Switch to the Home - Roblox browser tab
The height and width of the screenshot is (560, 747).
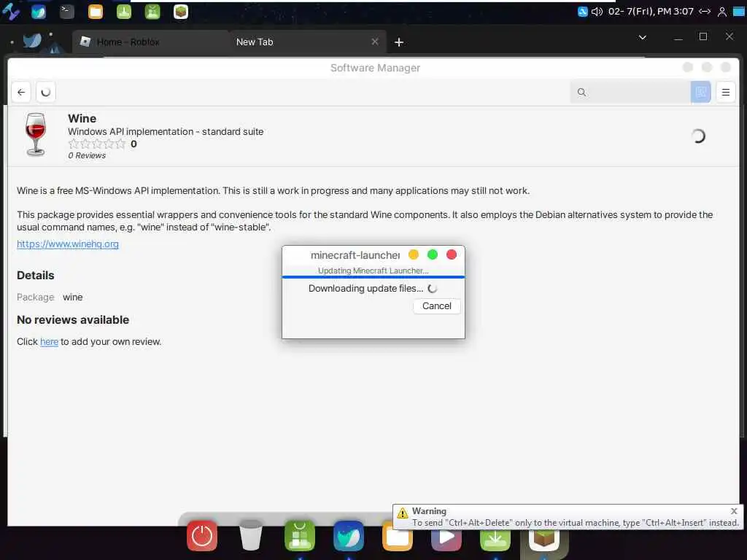tap(151, 42)
